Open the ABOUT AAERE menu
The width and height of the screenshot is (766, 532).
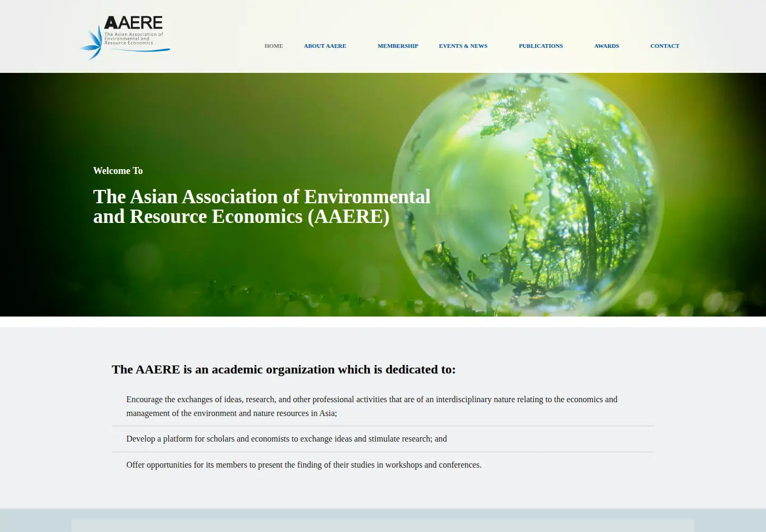[x=325, y=46]
